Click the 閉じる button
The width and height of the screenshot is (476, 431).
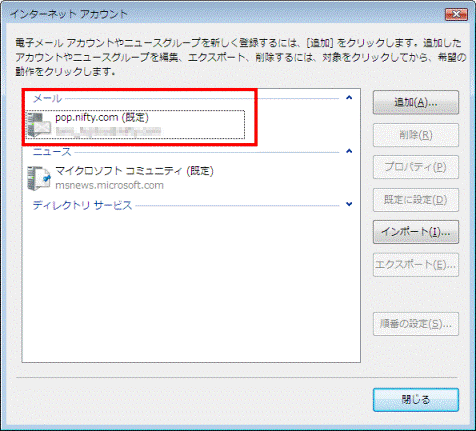[x=416, y=399]
